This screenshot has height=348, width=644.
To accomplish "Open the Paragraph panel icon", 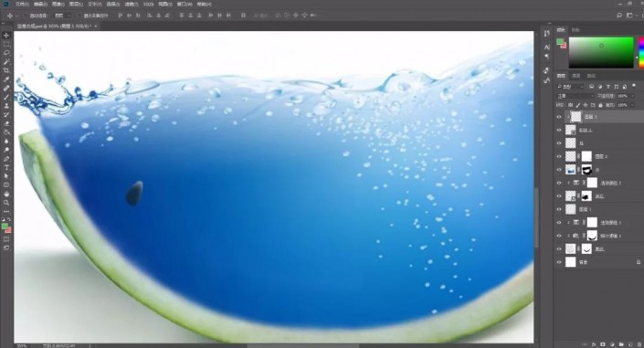I will click(546, 57).
